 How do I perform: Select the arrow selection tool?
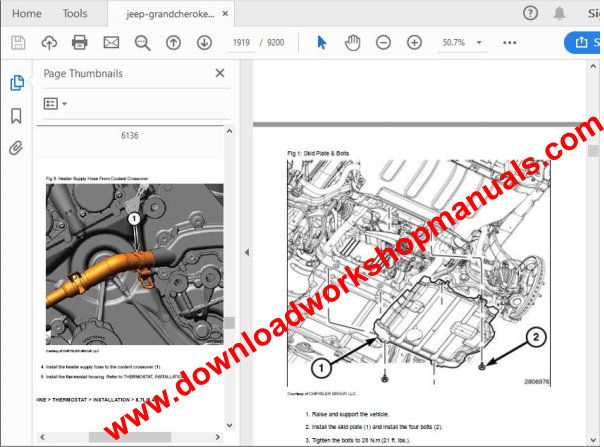point(322,42)
